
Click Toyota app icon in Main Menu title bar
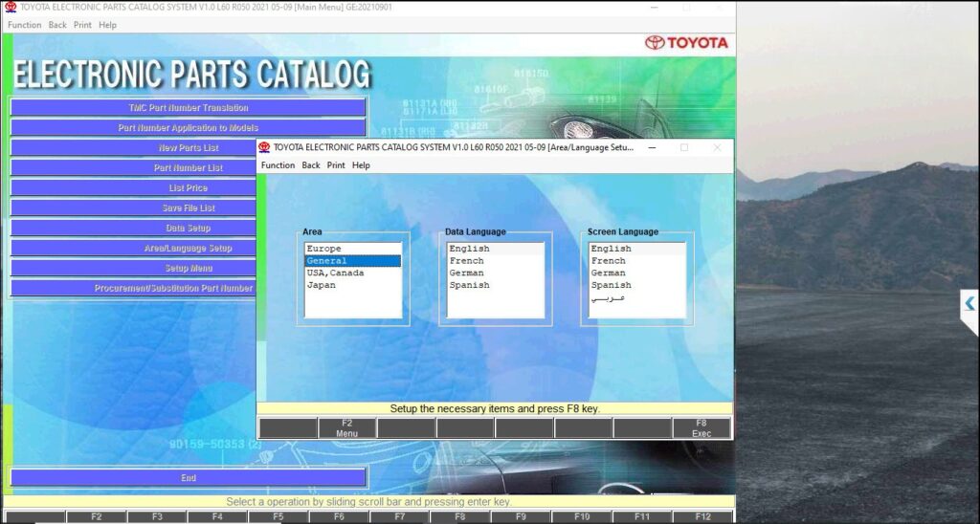coord(11,7)
